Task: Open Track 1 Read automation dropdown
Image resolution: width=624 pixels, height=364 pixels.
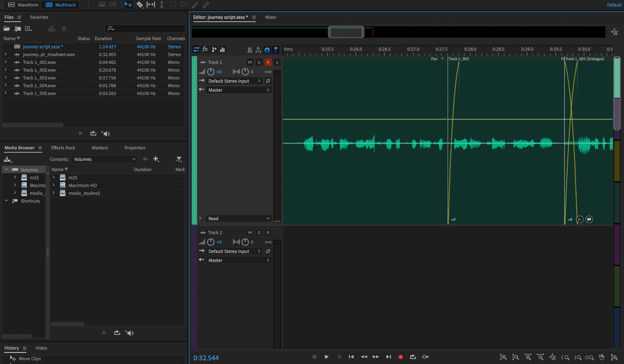Action: [x=239, y=219]
